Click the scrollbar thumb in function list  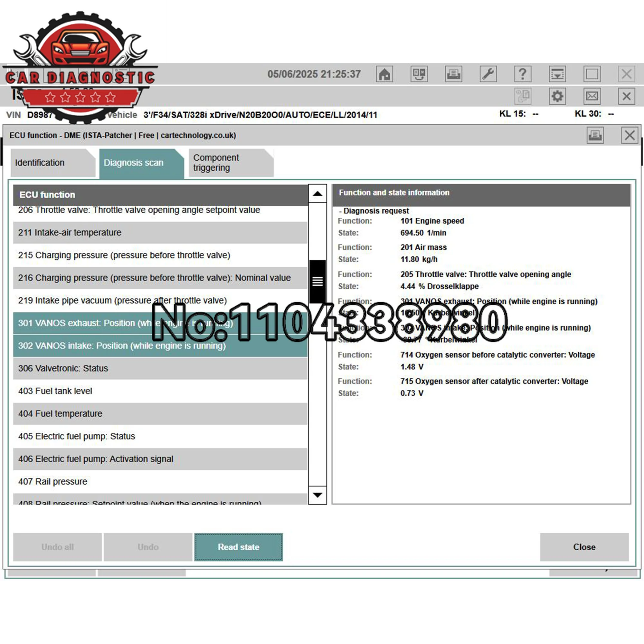pos(317,281)
